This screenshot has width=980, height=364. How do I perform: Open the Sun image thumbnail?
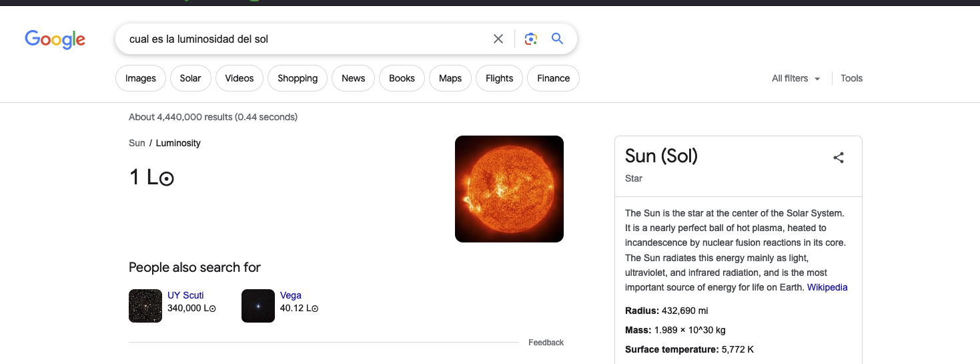pyautogui.click(x=509, y=189)
